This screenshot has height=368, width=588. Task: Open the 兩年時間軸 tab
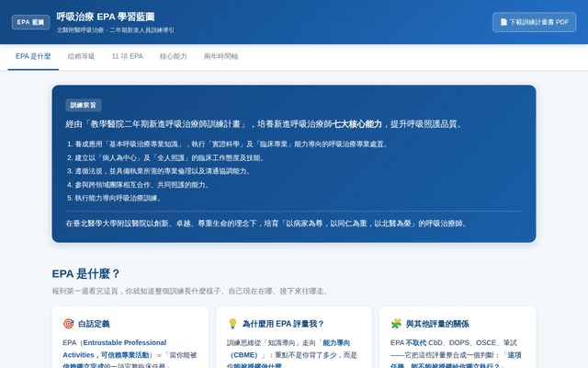coord(220,57)
